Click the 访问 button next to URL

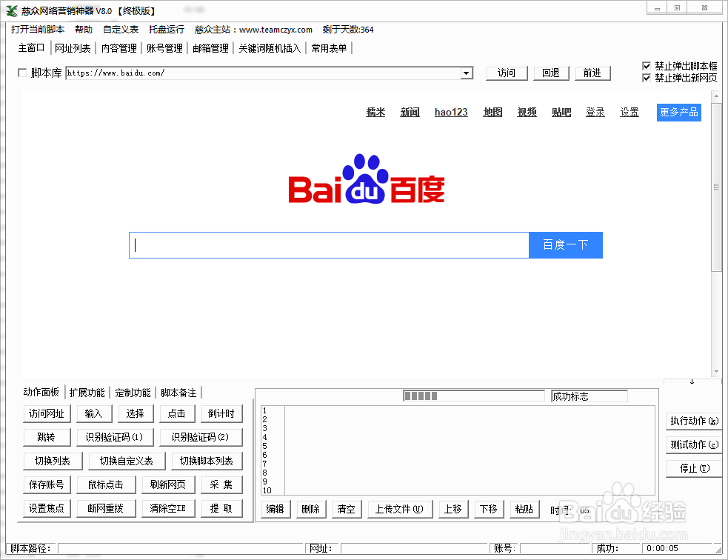click(x=507, y=73)
